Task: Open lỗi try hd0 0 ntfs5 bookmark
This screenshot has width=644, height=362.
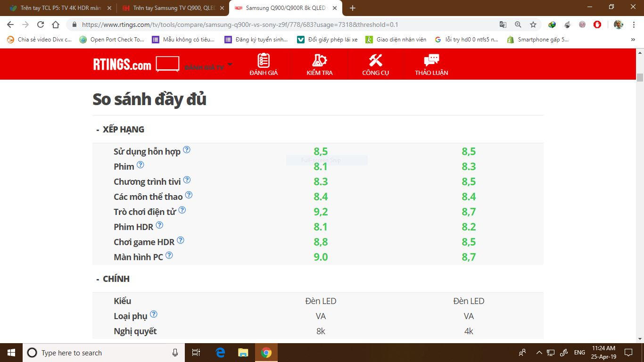Action: (467, 40)
